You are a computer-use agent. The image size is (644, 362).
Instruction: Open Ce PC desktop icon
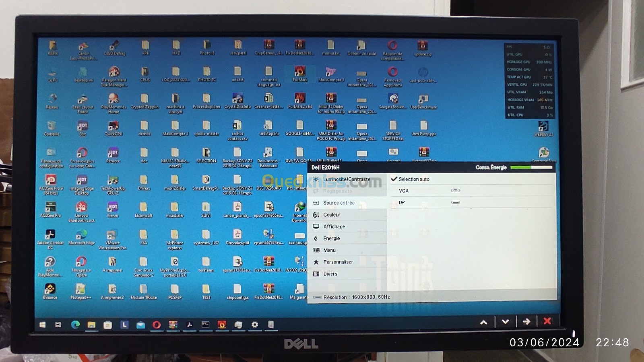click(53, 74)
